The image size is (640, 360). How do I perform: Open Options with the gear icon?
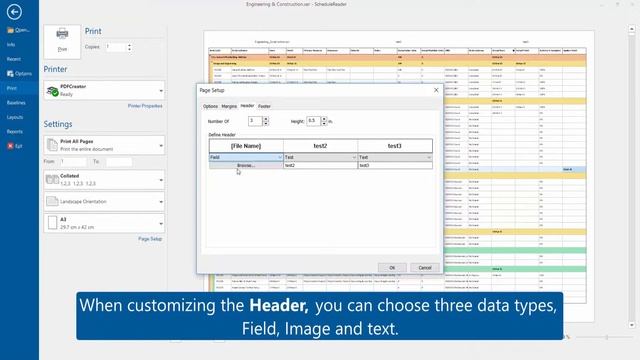tap(10, 73)
